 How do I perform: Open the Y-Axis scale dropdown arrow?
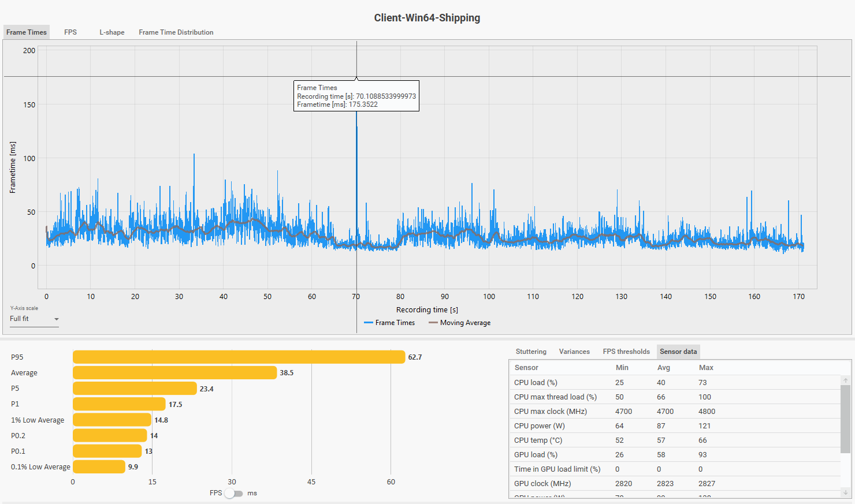coord(56,319)
